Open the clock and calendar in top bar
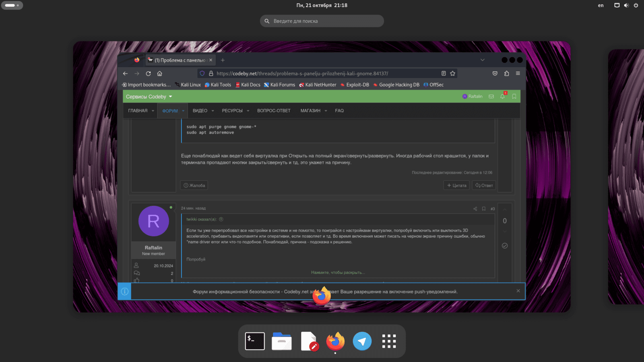Screen dimensions: 644x362 322,5
